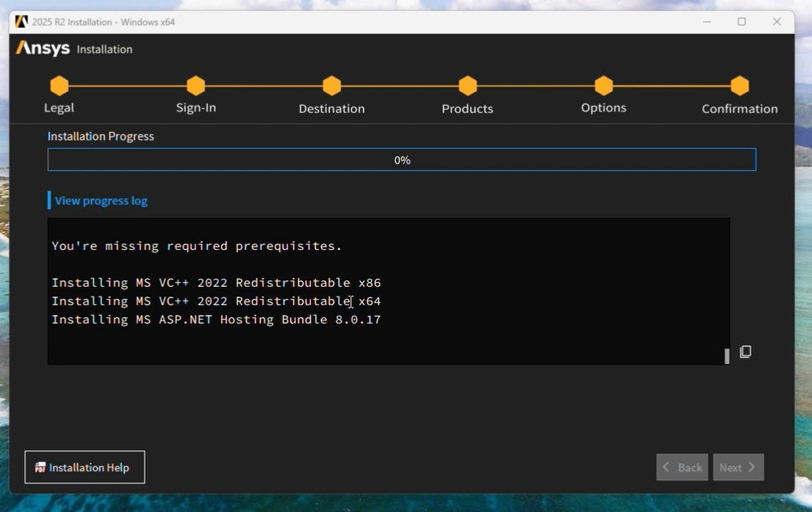Screen dimensions: 812x512
Task: Select the Products step hexagon
Action: (x=468, y=86)
